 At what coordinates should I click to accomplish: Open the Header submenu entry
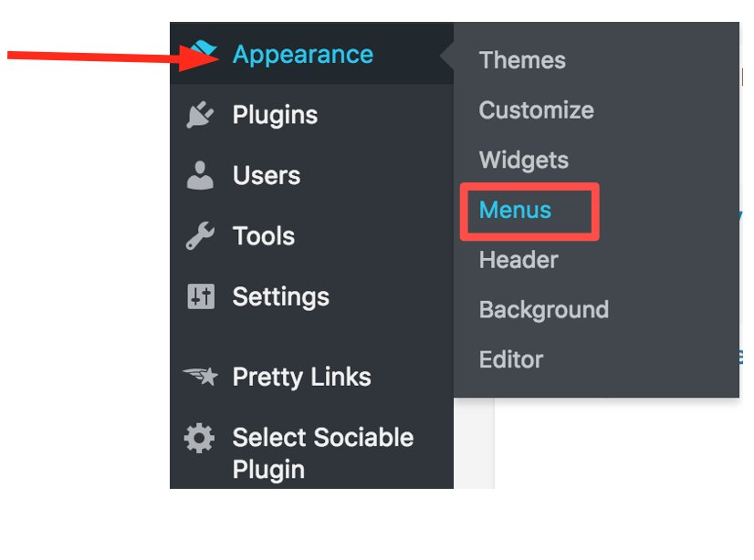518,260
